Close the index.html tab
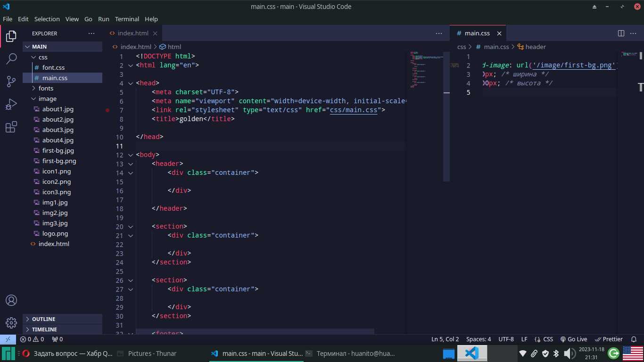The width and height of the screenshot is (644, 362). [x=155, y=33]
